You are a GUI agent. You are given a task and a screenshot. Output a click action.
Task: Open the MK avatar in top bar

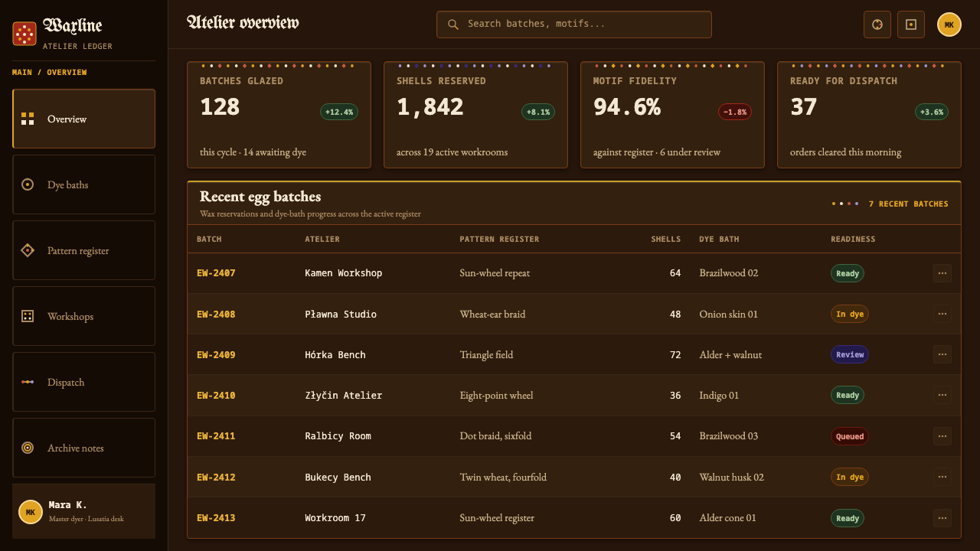pyautogui.click(x=949, y=24)
